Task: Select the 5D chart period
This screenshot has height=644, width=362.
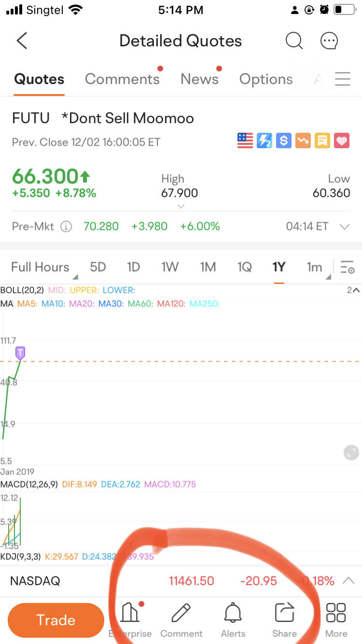Action: 98,267
